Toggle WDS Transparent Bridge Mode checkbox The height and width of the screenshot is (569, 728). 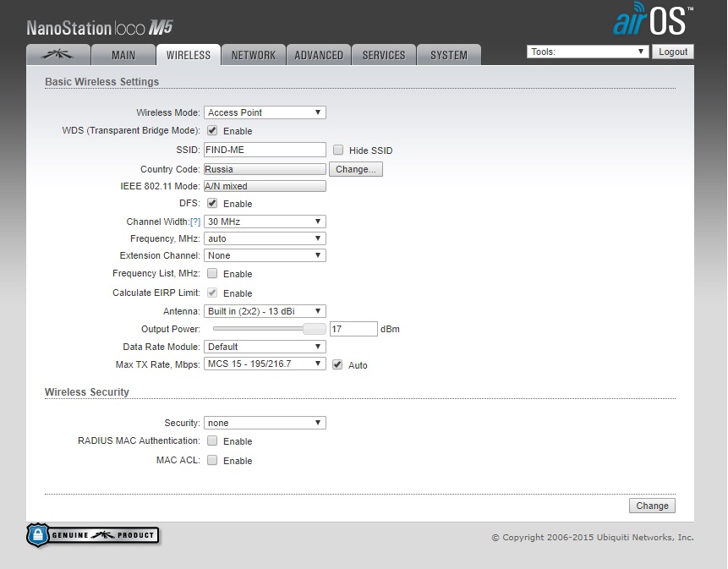point(212,130)
